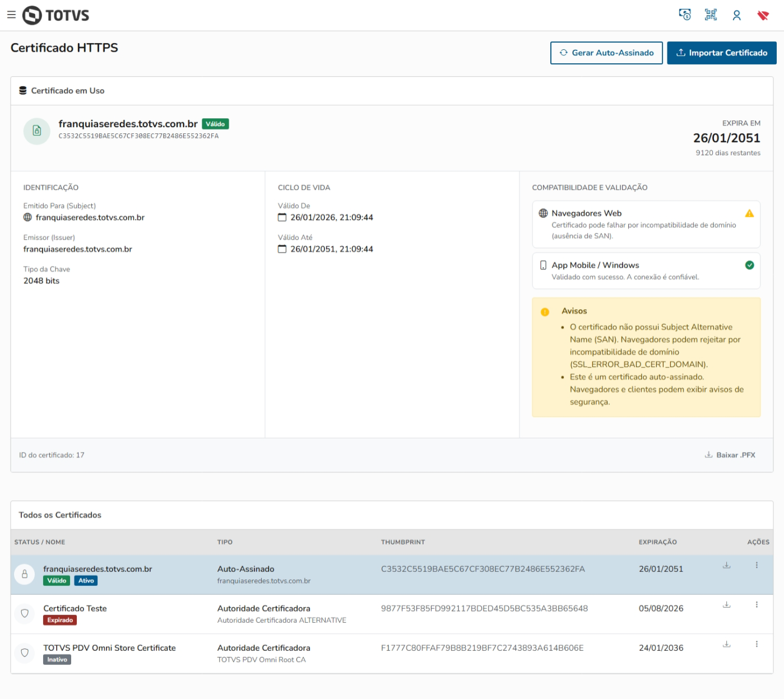Open actions menu for franquiaseredes.totvs.com.br row

757,565
